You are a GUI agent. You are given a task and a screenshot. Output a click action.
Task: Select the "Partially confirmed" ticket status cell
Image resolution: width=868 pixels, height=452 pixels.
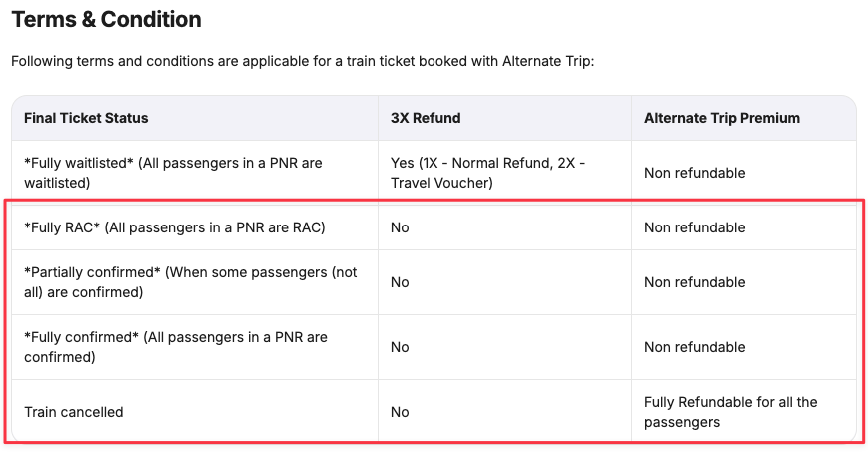coord(190,282)
